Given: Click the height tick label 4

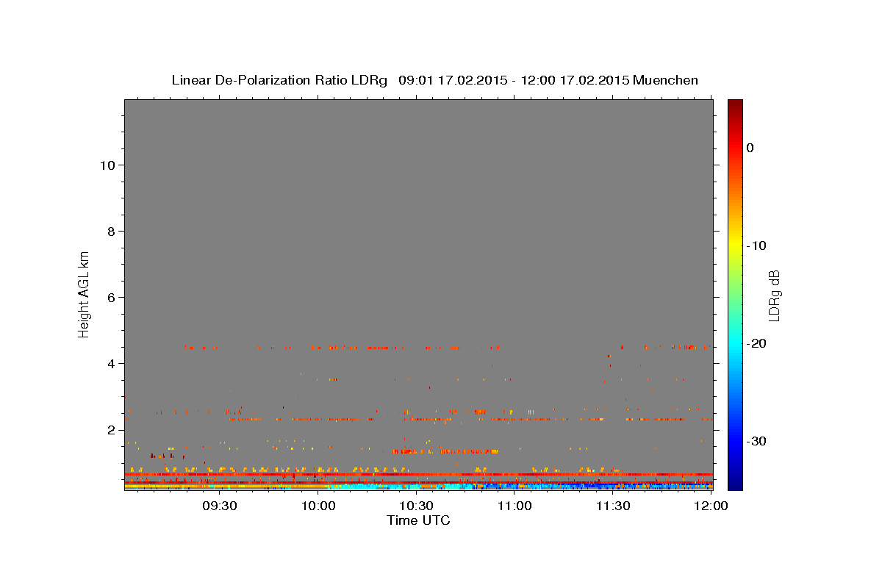Looking at the screenshot, I should click(x=111, y=364).
